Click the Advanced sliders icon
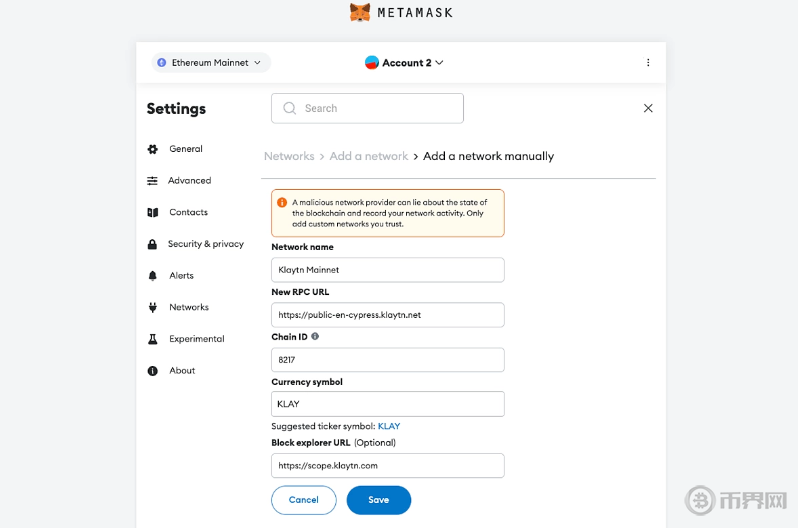This screenshot has height=528, width=798. point(153,181)
